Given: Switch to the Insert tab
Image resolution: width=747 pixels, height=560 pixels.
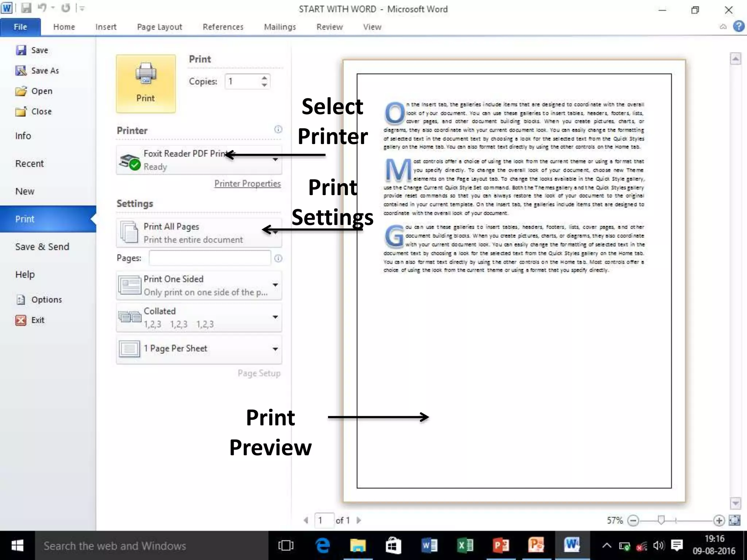Looking at the screenshot, I should (106, 27).
